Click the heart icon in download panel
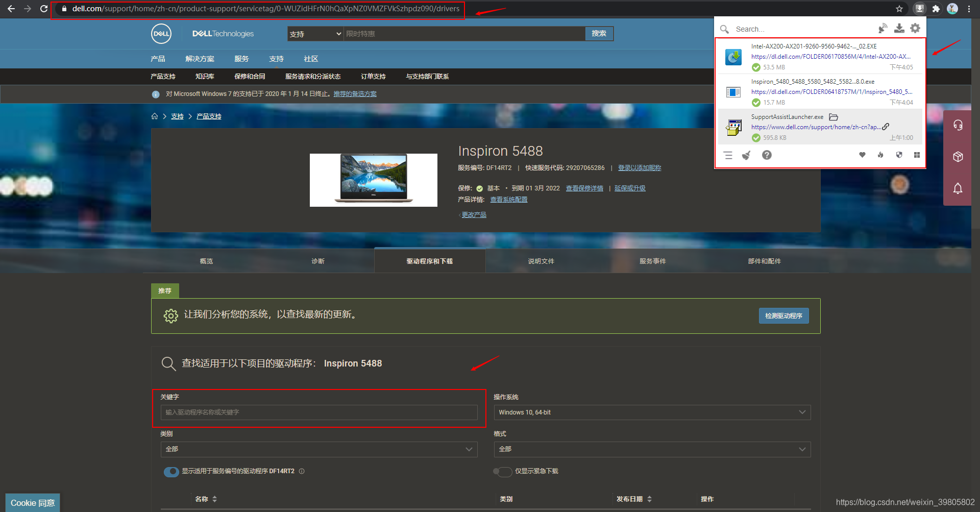Viewport: 980px width, 512px height. click(862, 155)
